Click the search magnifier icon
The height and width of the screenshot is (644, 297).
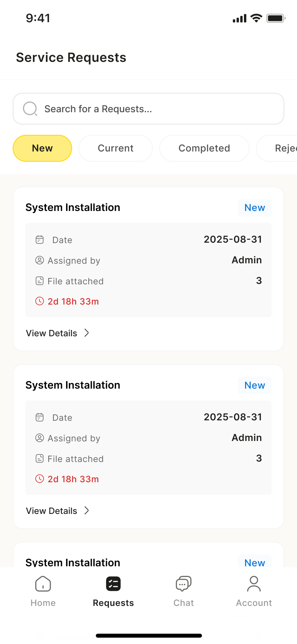[x=30, y=109]
